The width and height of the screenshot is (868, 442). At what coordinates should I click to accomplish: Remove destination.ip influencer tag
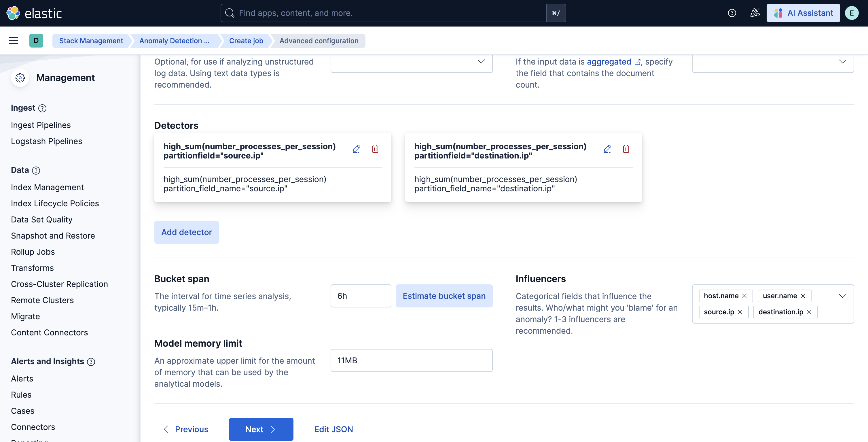pos(809,312)
